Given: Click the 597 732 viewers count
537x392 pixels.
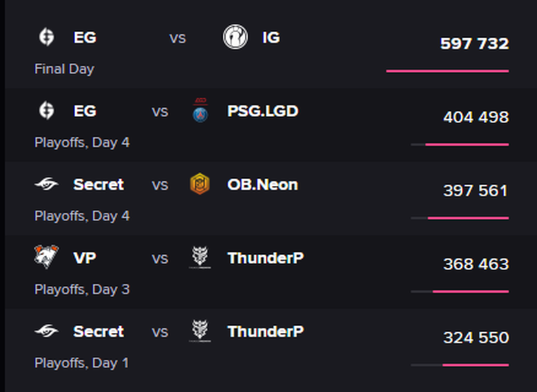Looking at the screenshot, I should point(475,44).
